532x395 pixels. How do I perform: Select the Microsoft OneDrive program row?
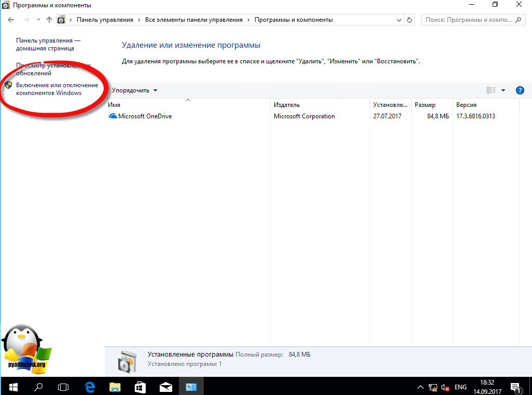[313, 116]
